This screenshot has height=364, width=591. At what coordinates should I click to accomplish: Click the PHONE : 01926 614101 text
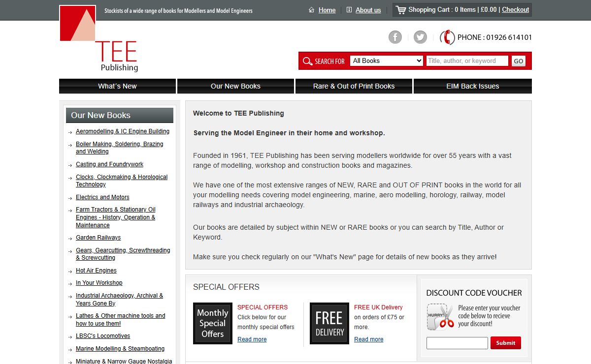[x=494, y=37]
